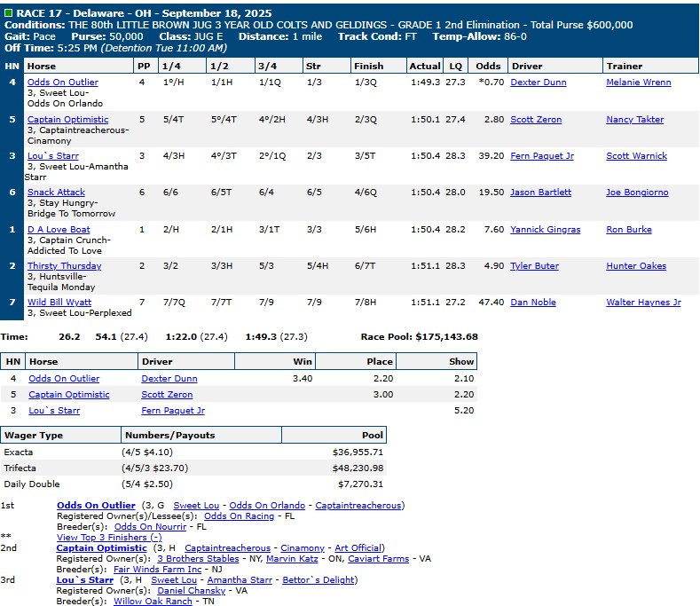
Task: Click the Wild Bill Wyatt horse link
Action: [59, 302]
